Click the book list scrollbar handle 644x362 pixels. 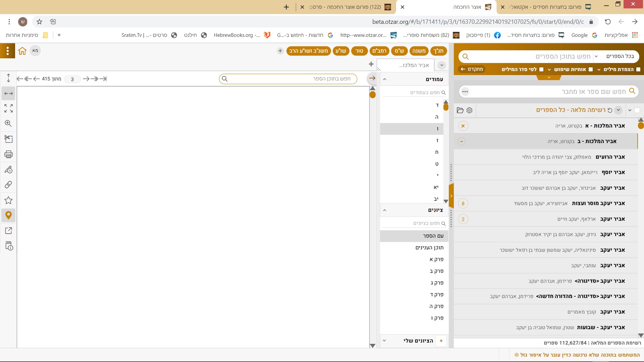pos(641,126)
